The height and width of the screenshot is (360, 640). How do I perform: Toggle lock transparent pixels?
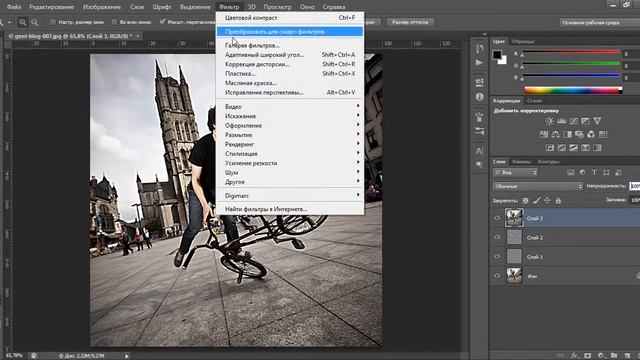525,200
